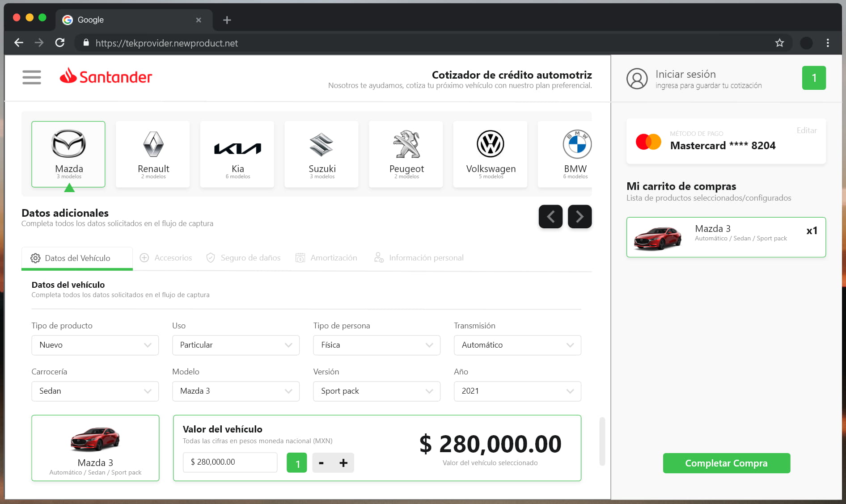The height and width of the screenshot is (504, 846).
Task: Open the Amortización tab
Action: click(x=326, y=258)
